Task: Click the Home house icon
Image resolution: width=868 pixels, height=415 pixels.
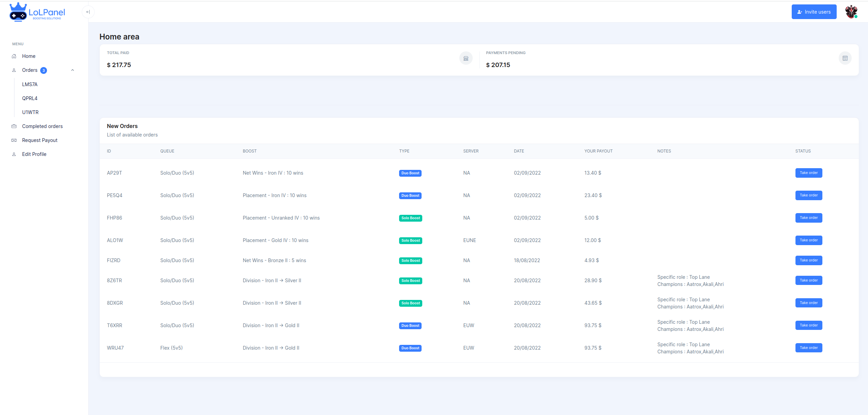Action: click(14, 56)
